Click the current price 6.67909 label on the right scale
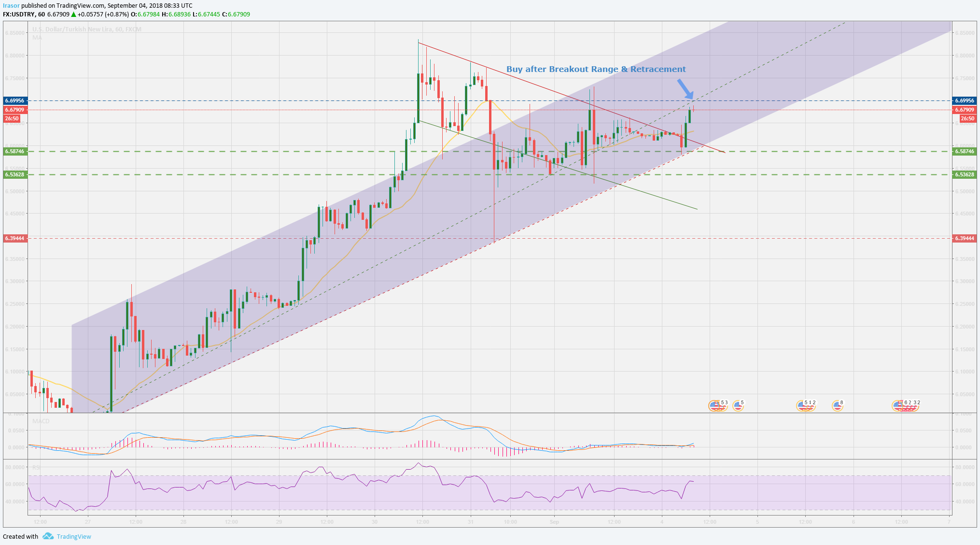Screen dimensions: 980x545 [x=965, y=110]
